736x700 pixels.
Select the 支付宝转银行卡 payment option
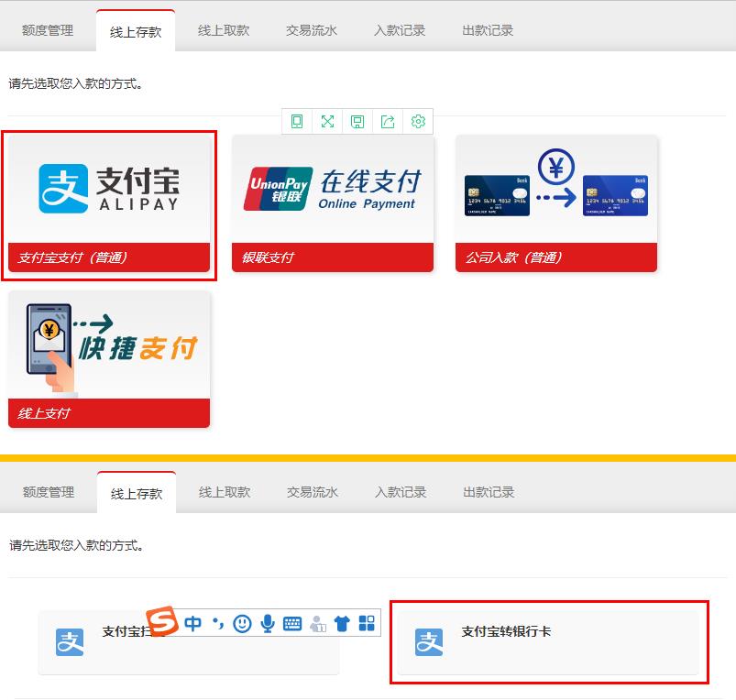548,642
